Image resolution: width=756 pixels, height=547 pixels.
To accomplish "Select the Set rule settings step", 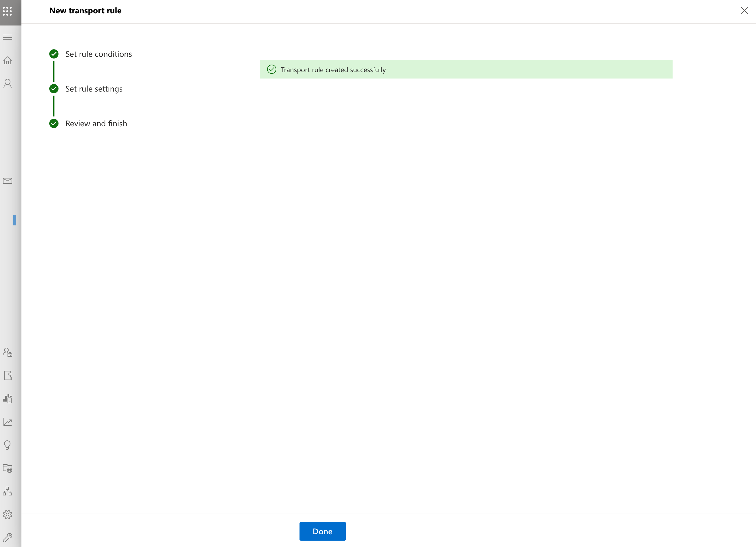I will 94,89.
